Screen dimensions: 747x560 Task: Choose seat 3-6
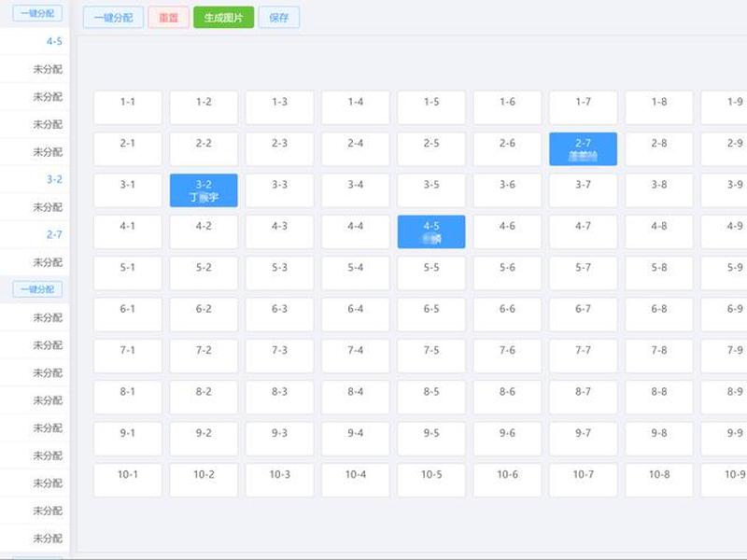(507, 190)
